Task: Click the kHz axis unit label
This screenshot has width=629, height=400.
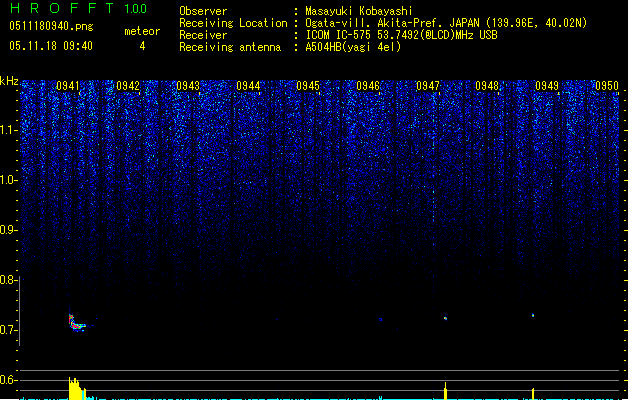Action: pos(9,81)
